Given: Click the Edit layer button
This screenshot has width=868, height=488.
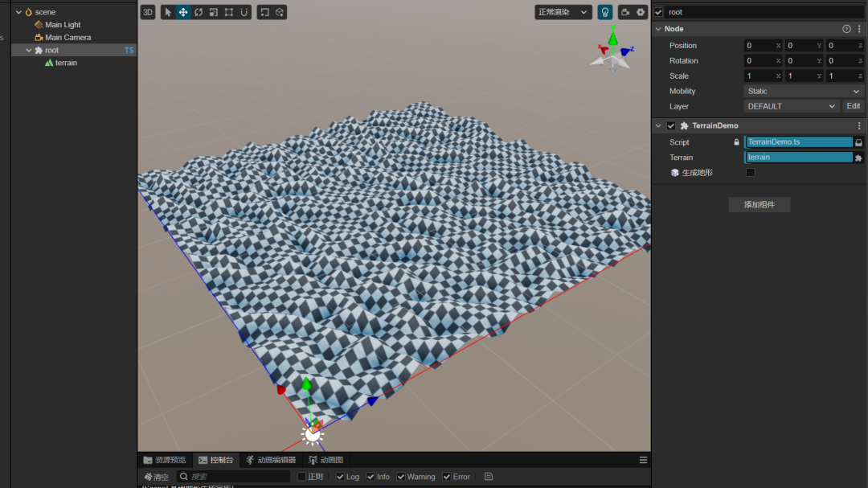Looking at the screenshot, I should coord(854,106).
